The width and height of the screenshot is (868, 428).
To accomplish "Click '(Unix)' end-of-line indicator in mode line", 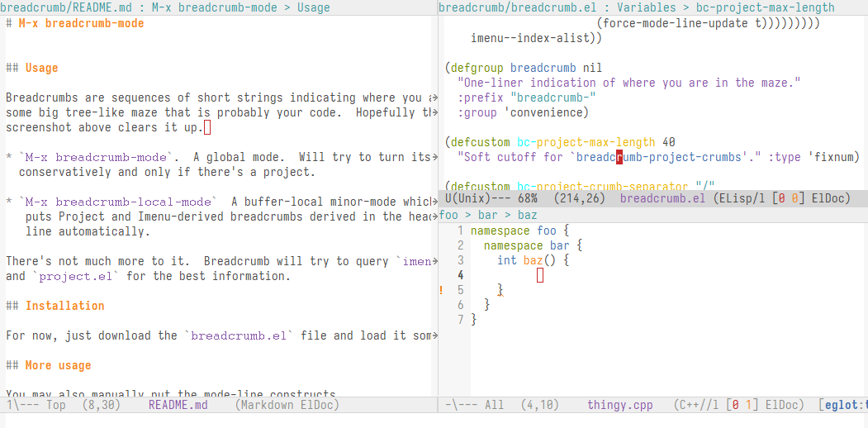I will click(471, 199).
